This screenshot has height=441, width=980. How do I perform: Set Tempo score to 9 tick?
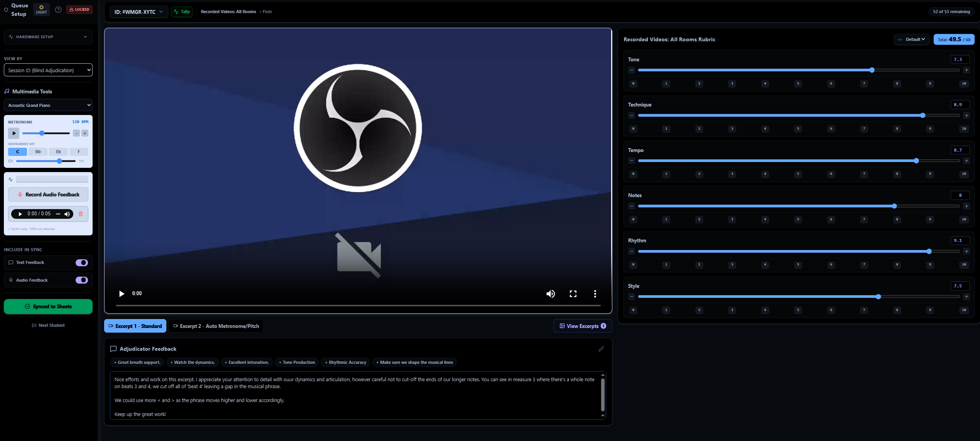930,174
